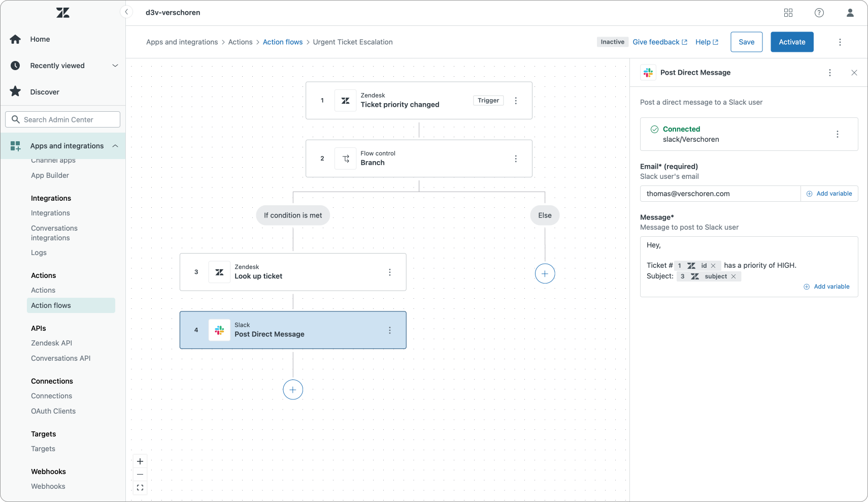Open the help question mark icon
Image resolution: width=868 pixels, height=502 pixels.
pyautogui.click(x=819, y=13)
